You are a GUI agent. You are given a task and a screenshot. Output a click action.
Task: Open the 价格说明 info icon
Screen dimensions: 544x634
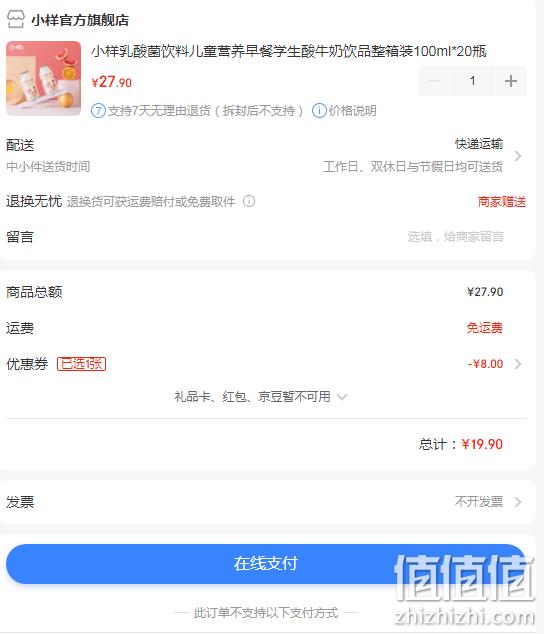pyautogui.click(x=319, y=110)
